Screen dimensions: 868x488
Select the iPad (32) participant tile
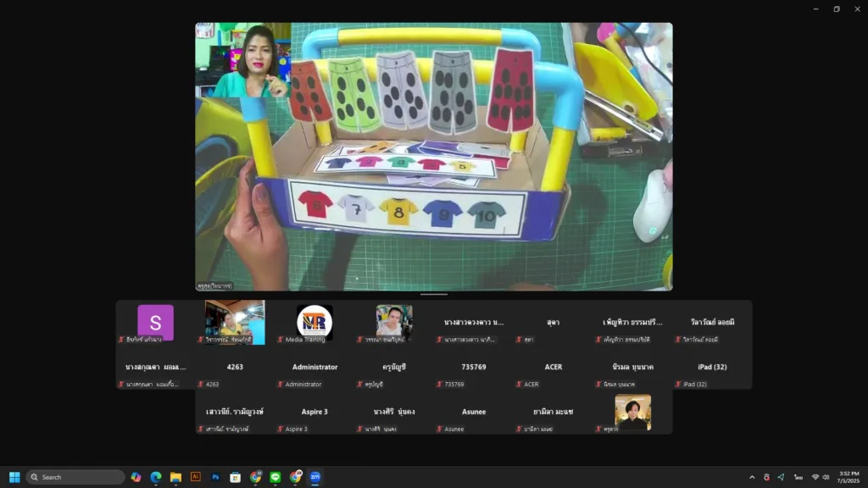712,368
